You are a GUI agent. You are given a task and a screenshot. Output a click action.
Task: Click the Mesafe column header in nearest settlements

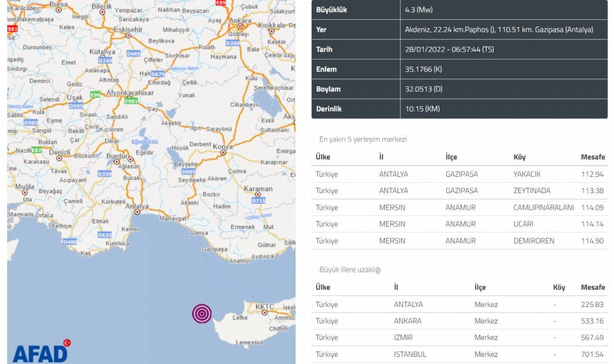(x=592, y=157)
